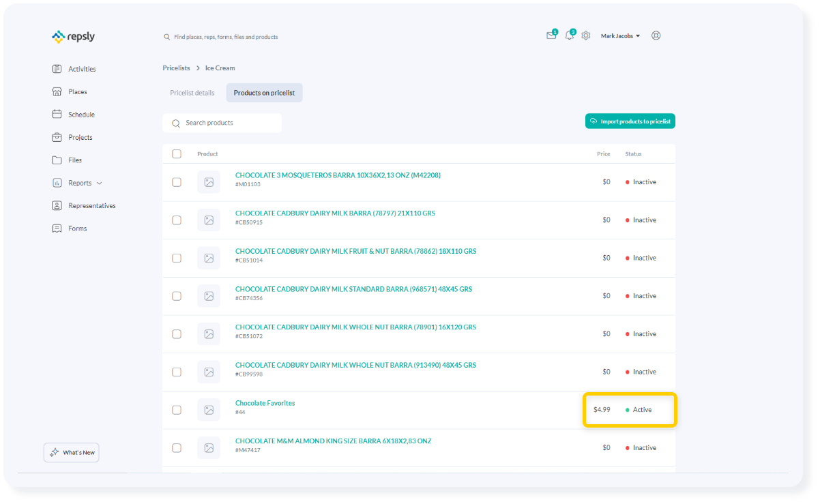820x504 pixels.
Task: Go to Activities in the sidebar
Action: pos(82,69)
